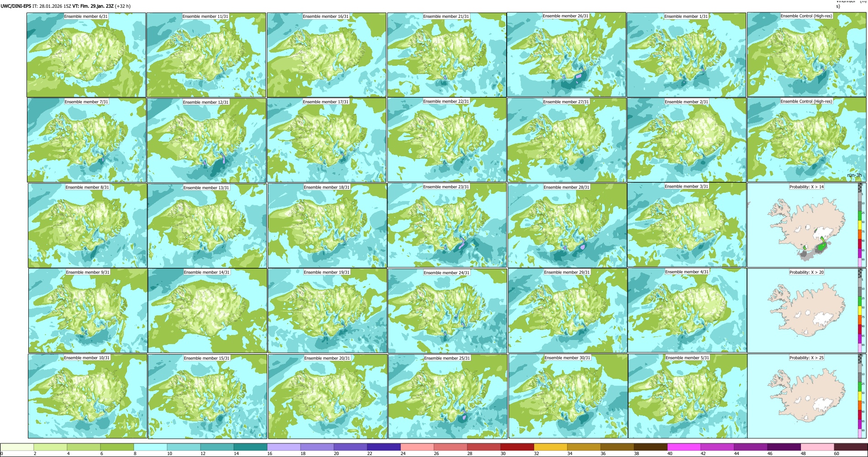
Task: View Ensemble member 27/31 panel
Action: [567, 140]
